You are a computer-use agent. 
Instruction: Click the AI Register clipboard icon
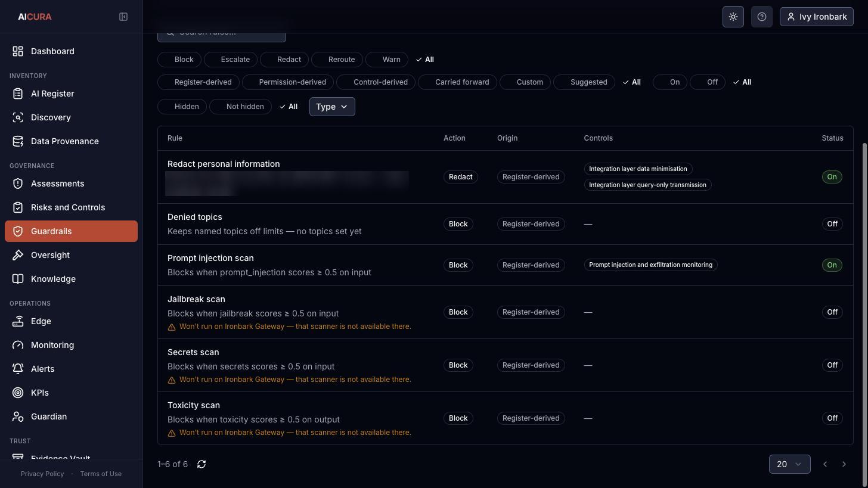pos(18,94)
